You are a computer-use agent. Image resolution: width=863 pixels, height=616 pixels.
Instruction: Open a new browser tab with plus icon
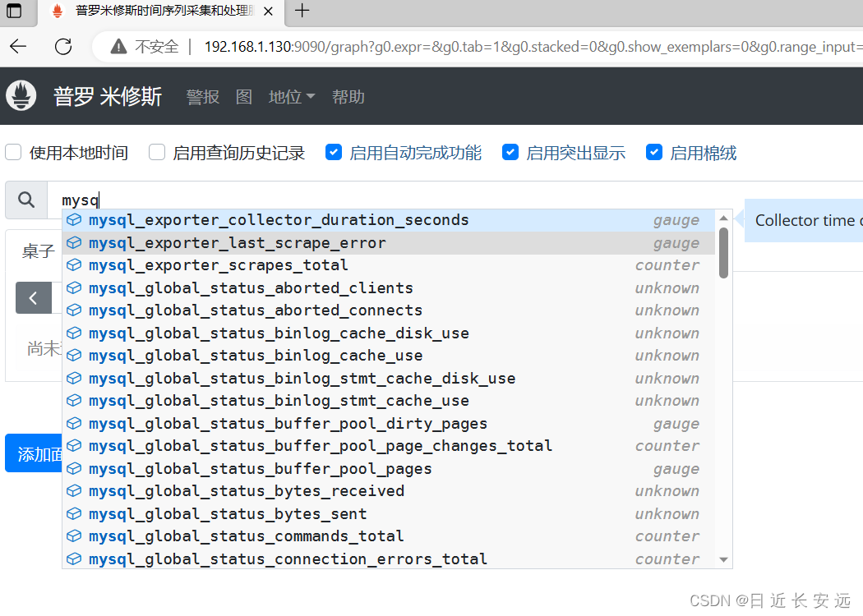point(302,11)
